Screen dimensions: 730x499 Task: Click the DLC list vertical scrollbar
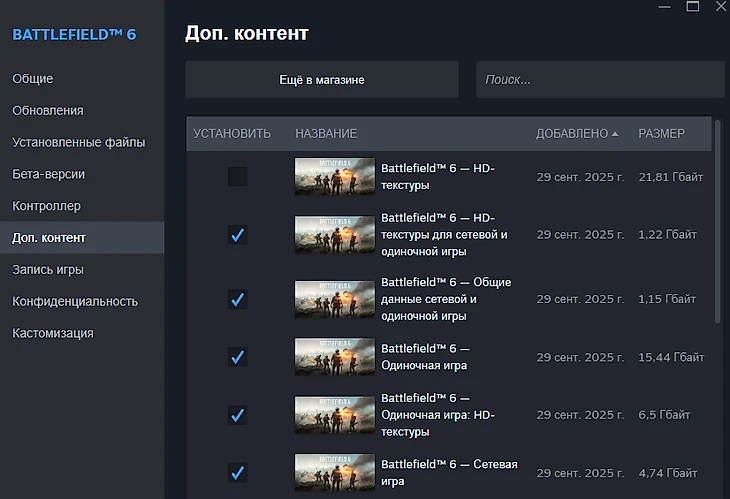coord(716,220)
